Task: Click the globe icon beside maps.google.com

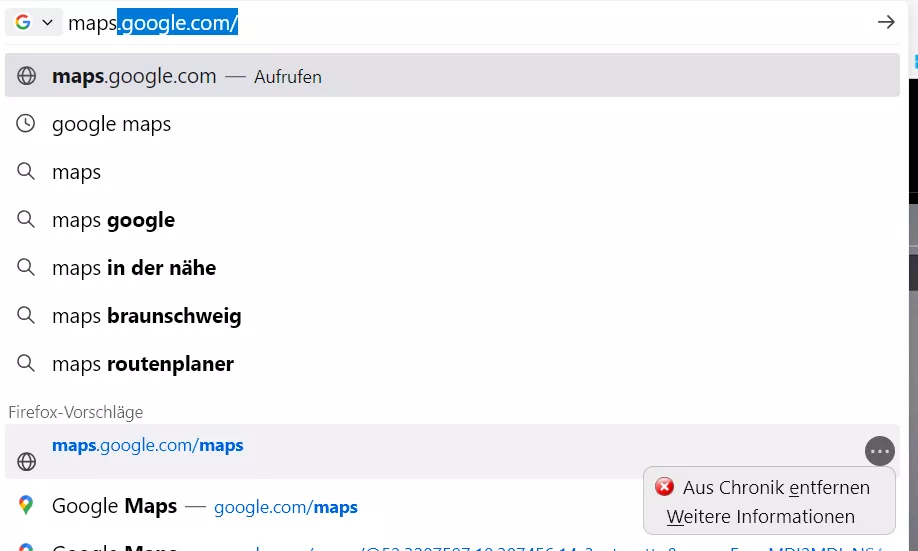Action: (x=27, y=76)
